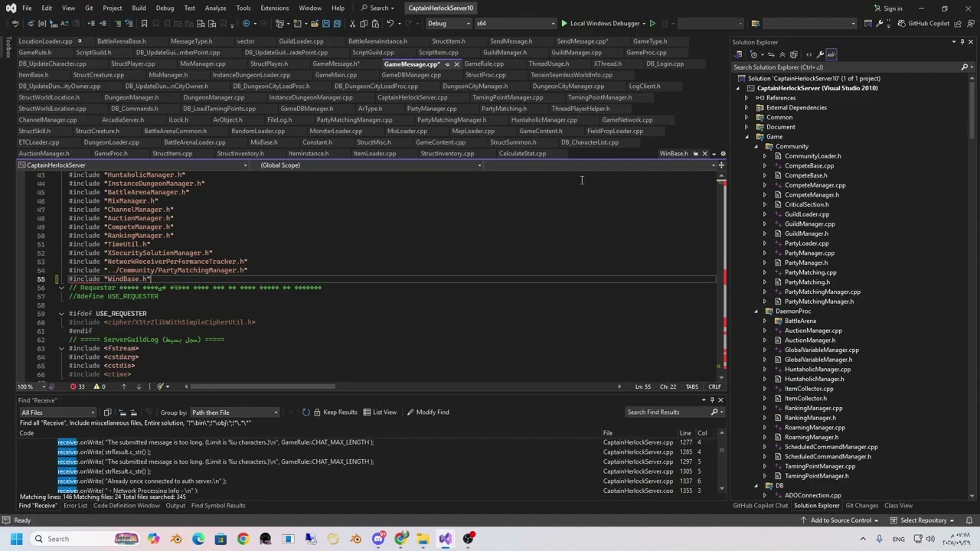
Task: Collapse the Community folder in Solution Explorer
Action: (756, 146)
